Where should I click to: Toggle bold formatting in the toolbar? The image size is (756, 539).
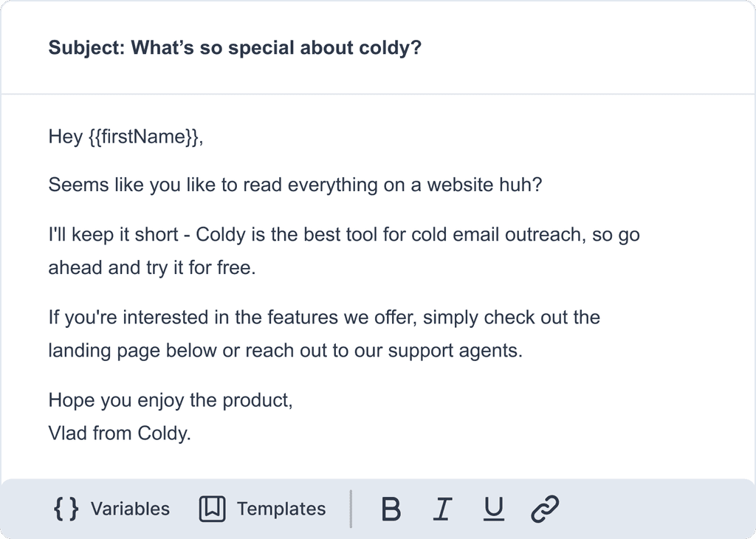(x=391, y=509)
